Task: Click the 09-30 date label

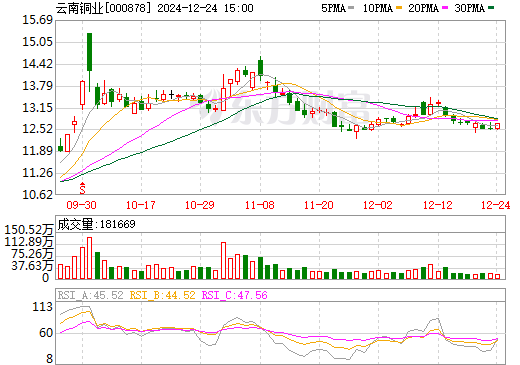Action: coord(81,205)
